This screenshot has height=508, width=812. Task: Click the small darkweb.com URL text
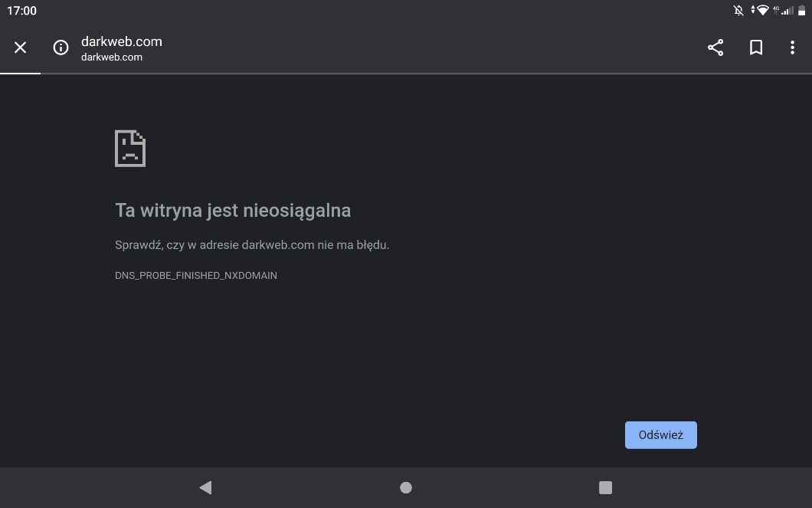pyautogui.click(x=112, y=57)
